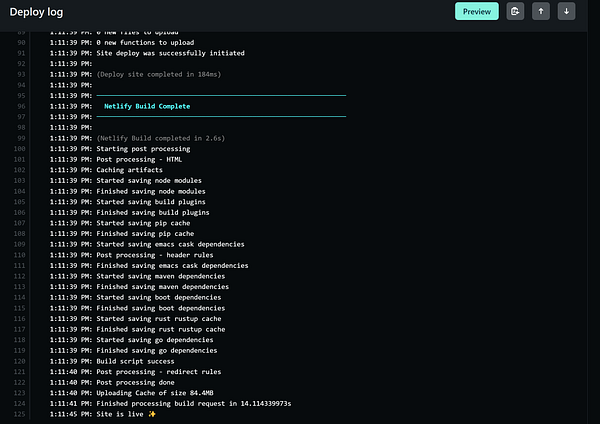Click 'Started saving maven dependencies' line
Image resolution: width=600 pixels, height=424 pixels.
(161, 276)
